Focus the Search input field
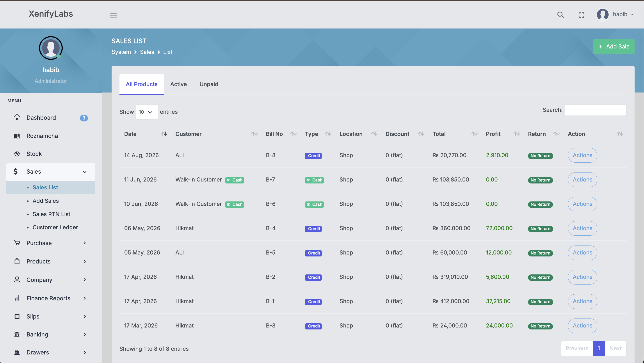644x363 pixels. [x=596, y=110]
